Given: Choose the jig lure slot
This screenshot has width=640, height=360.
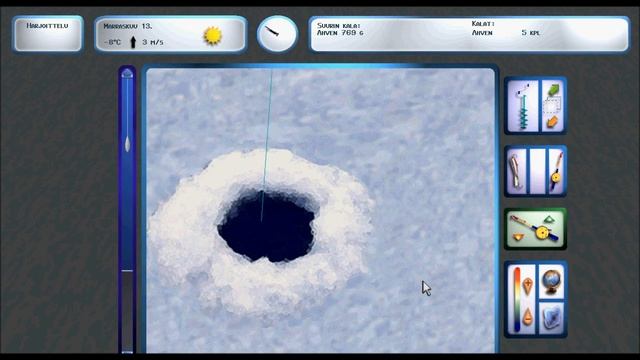Looking at the screenshot, I should click(517, 171).
